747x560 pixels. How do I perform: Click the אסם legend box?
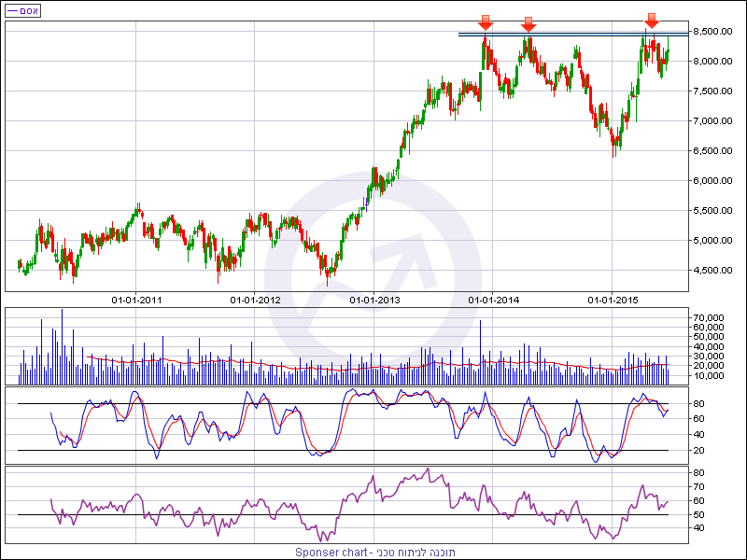pos(22,10)
